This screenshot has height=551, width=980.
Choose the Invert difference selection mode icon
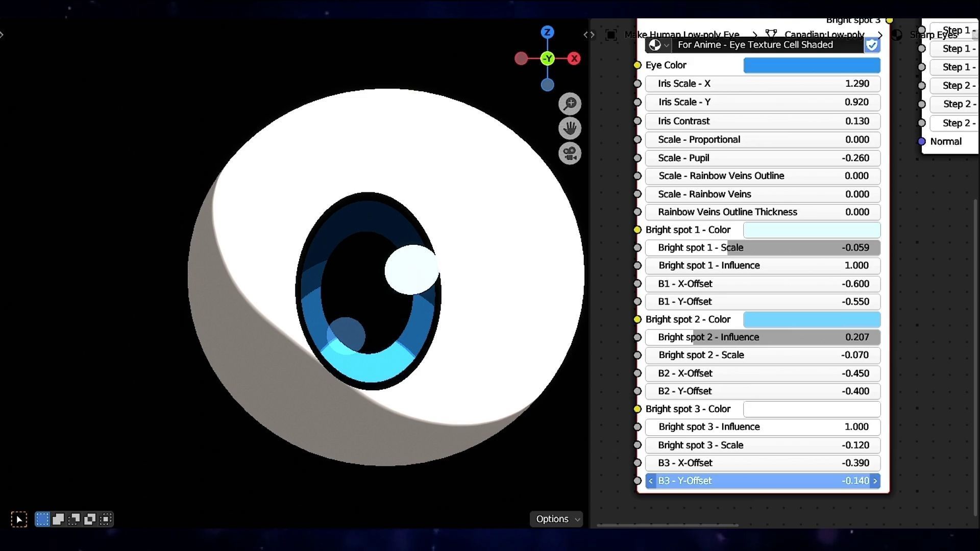click(x=90, y=519)
